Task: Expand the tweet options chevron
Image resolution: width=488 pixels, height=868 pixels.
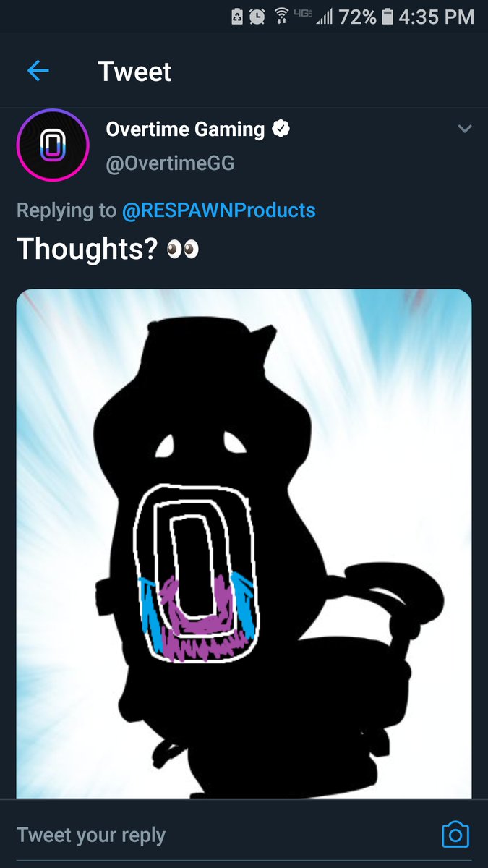Action: tap(465, 129)
